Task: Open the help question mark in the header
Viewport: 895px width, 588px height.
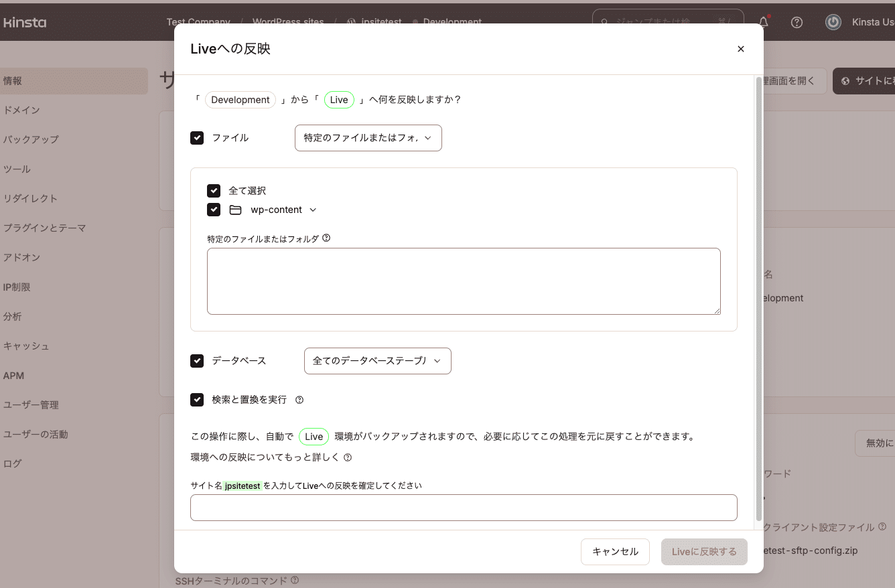Action: 797,22
